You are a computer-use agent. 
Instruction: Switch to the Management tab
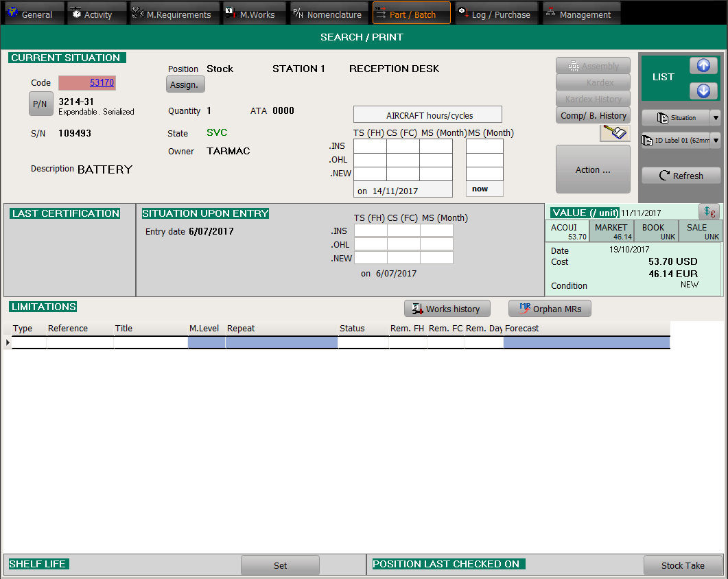581,14
